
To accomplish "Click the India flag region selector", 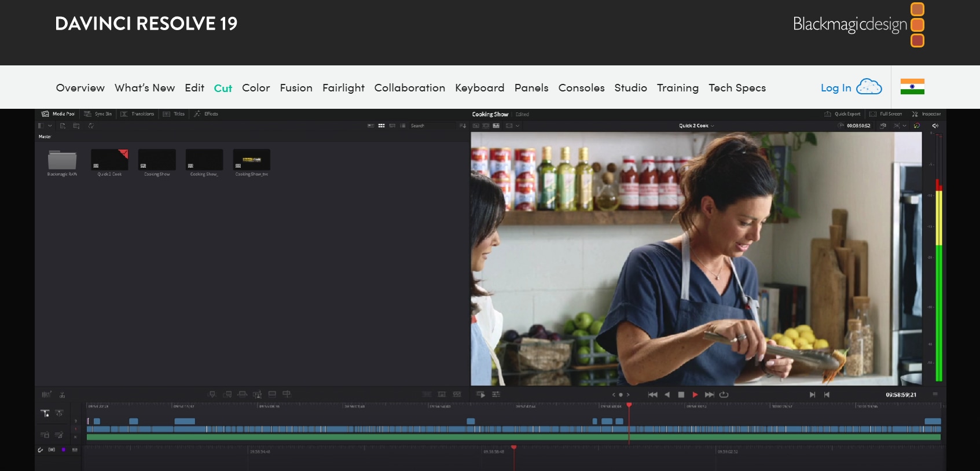I will pos(912,86).
